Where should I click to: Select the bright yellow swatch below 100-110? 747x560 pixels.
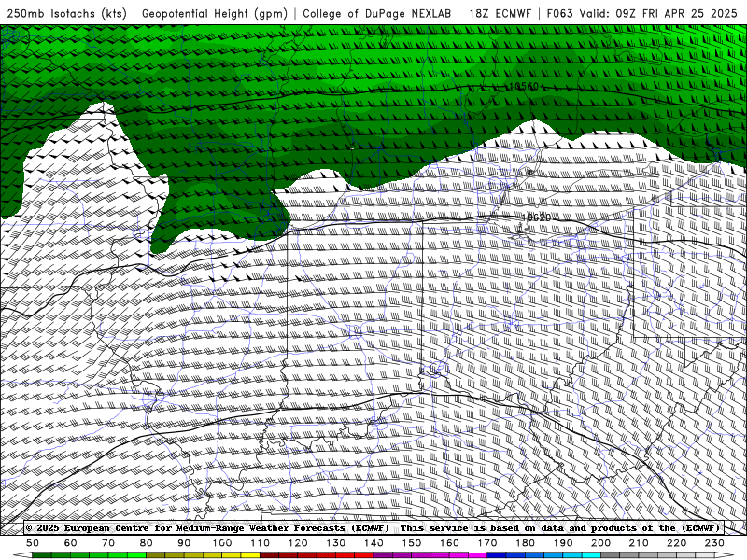click(250, 555)
